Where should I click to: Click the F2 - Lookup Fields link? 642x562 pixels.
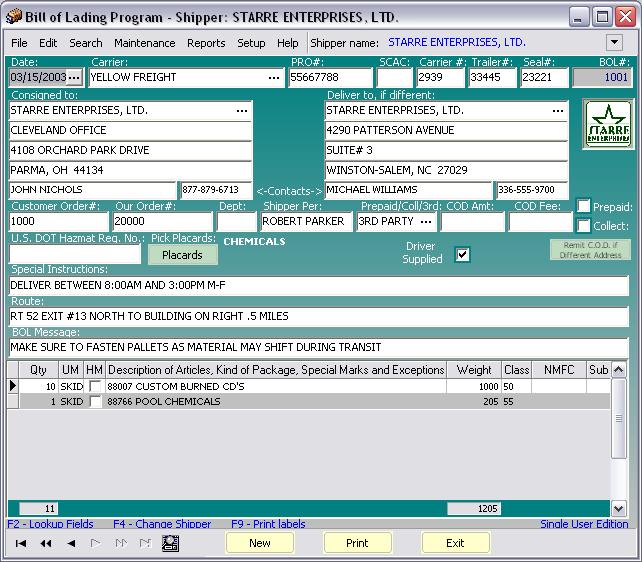point(50,524)
